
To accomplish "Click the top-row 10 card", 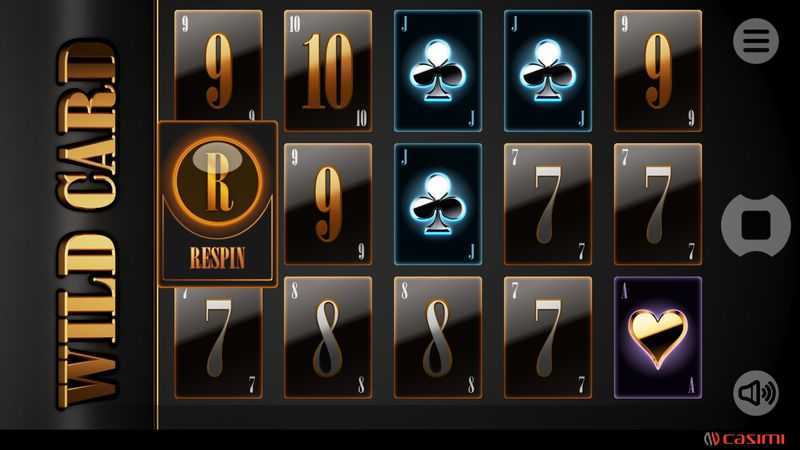I will tap(328, 71).
